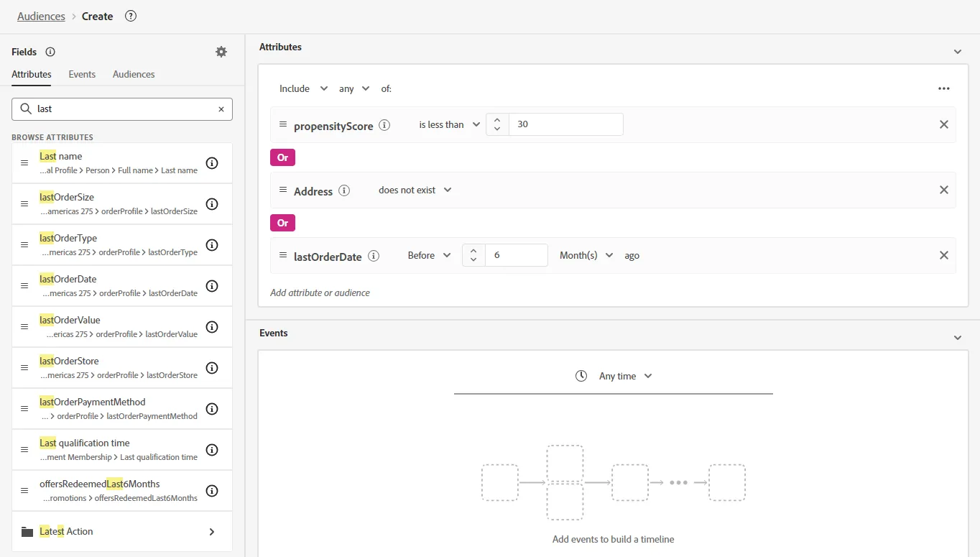
Task: Go back to Audiences breadcrumb link
Action: [x=41, y=16]
